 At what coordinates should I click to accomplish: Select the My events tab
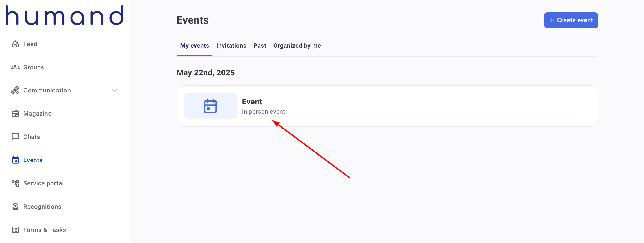(x=194, y=45)
